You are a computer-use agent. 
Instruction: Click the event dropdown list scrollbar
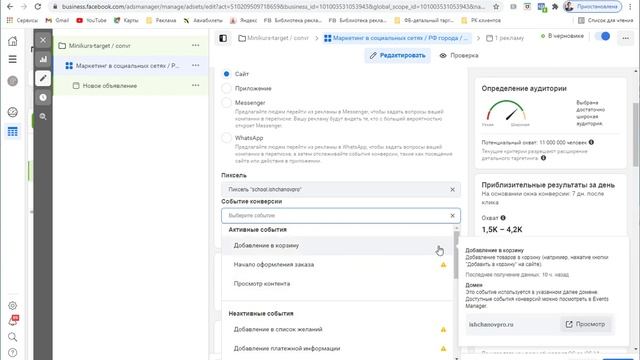(x=456, y=255)
